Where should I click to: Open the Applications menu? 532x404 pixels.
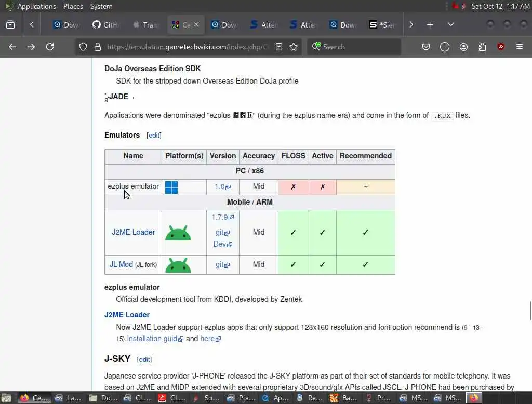click(x=37, y=6)
